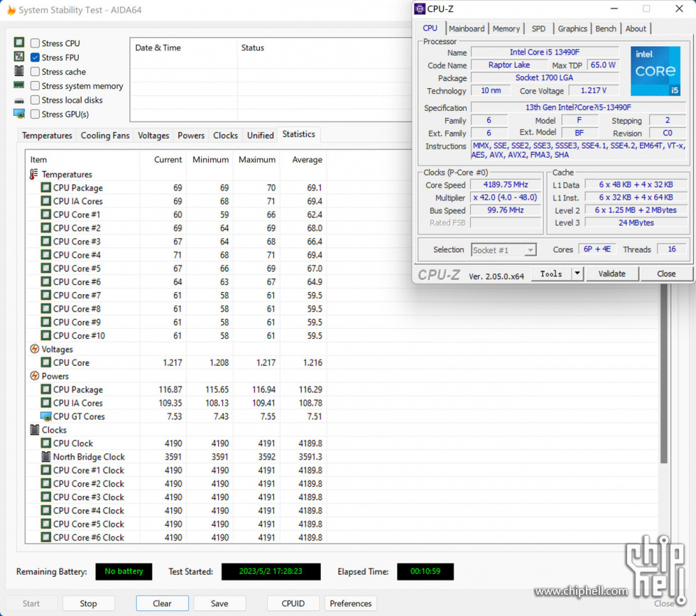Viewport: 696px width, 616px height.
Task: Click the Tools button in CPU-Z
Action: point(551,274)
